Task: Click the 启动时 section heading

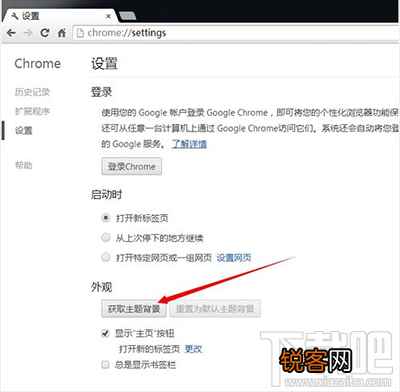Action: pyautogui.click(x=106, y=194)
